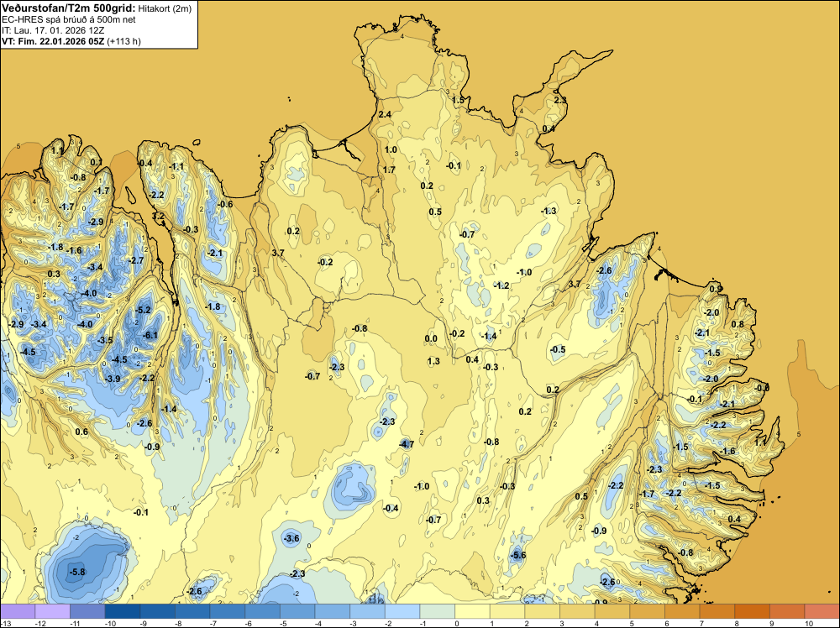This screenshot has width=840, height=628.
Task: Pick the legend swatch between 4 and 5
Action: (612, 611)
